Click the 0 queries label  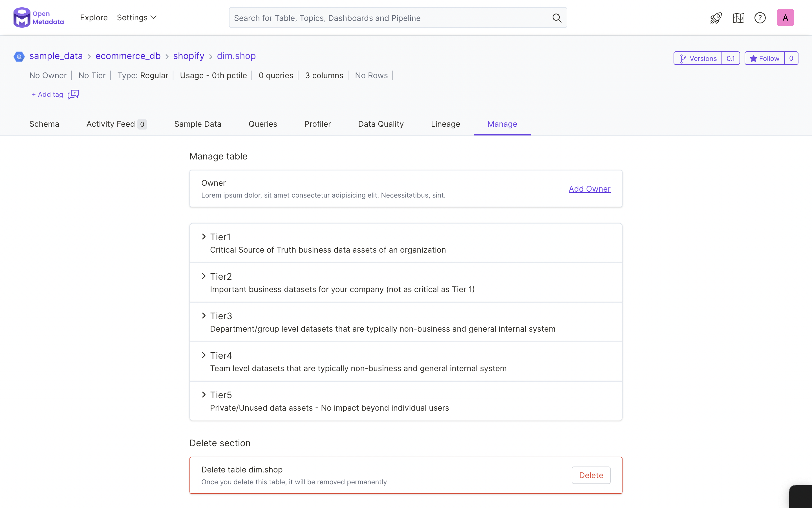276,75
